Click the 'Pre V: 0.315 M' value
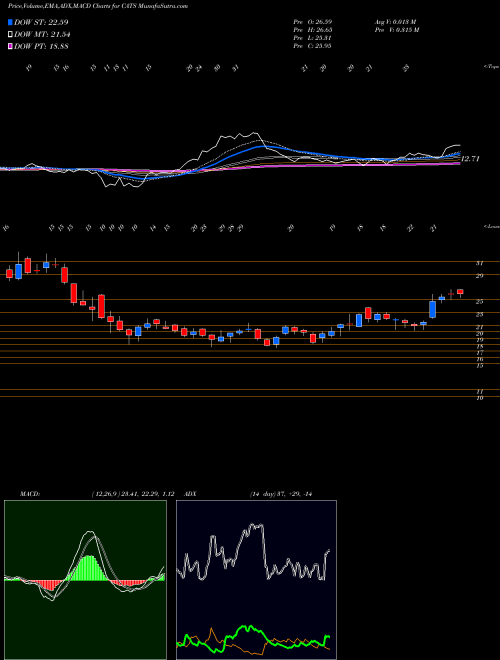Image resolution: width=500 pixels, height=660 pixels. pos(396,30)
